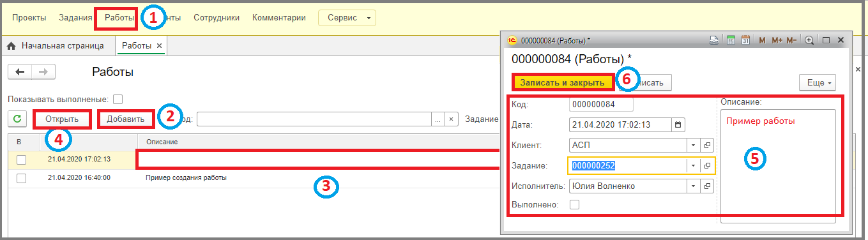The width and height of the screenshot is (868, 240).
Task: Check the Выполнено checkbox in the dialog
Action: pos(574,205)
